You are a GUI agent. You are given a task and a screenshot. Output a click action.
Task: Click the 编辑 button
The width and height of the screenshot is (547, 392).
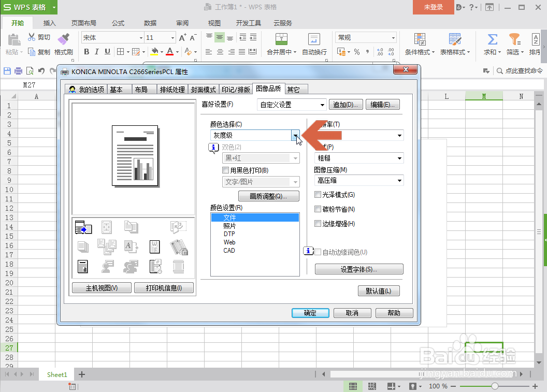pyautogui.click(x=383, y=105)
